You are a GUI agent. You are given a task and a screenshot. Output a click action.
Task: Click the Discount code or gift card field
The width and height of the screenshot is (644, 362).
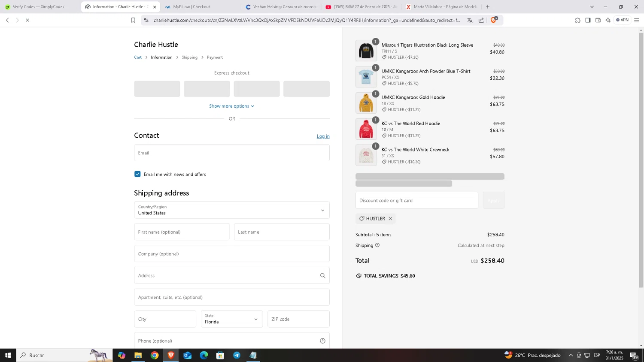click(x=417, y=200)
